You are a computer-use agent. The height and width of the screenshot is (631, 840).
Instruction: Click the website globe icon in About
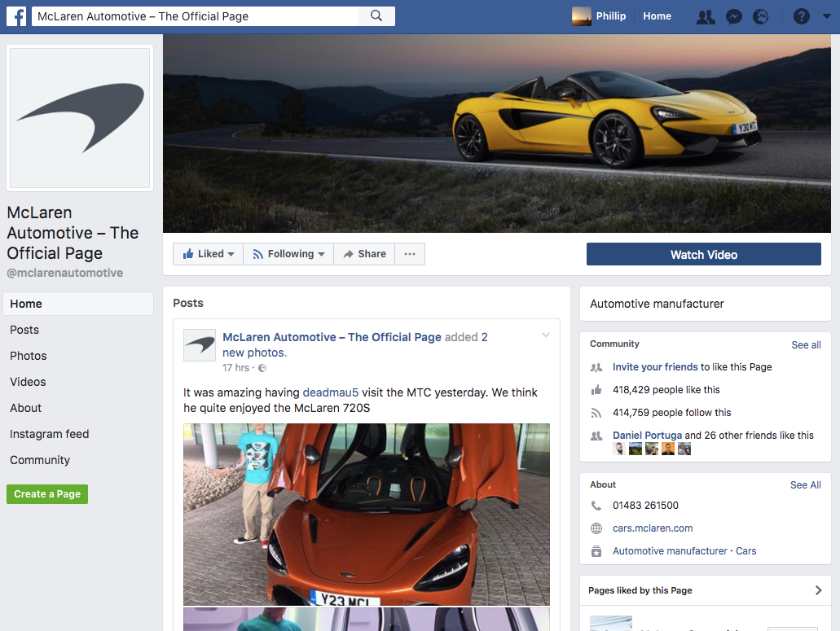click(x=596, y=528)
